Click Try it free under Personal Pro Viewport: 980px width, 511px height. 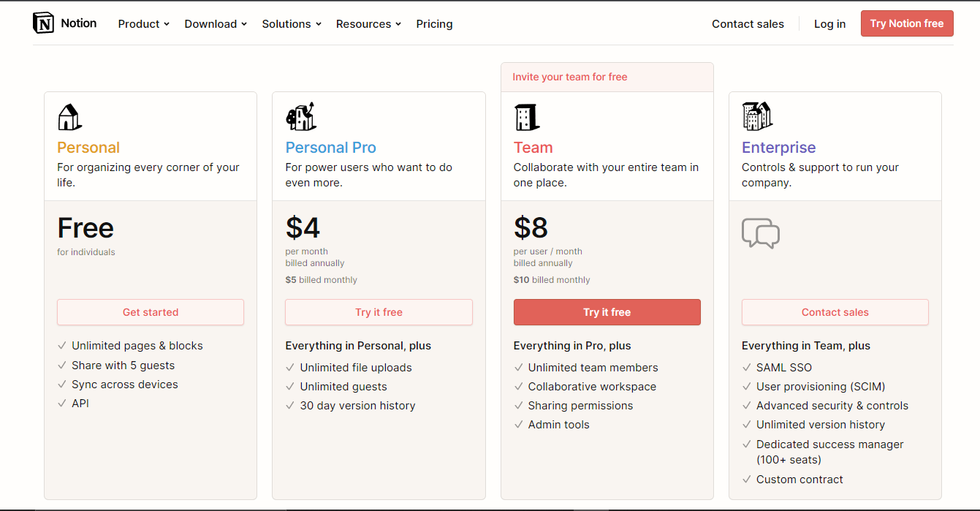point(379,312)
